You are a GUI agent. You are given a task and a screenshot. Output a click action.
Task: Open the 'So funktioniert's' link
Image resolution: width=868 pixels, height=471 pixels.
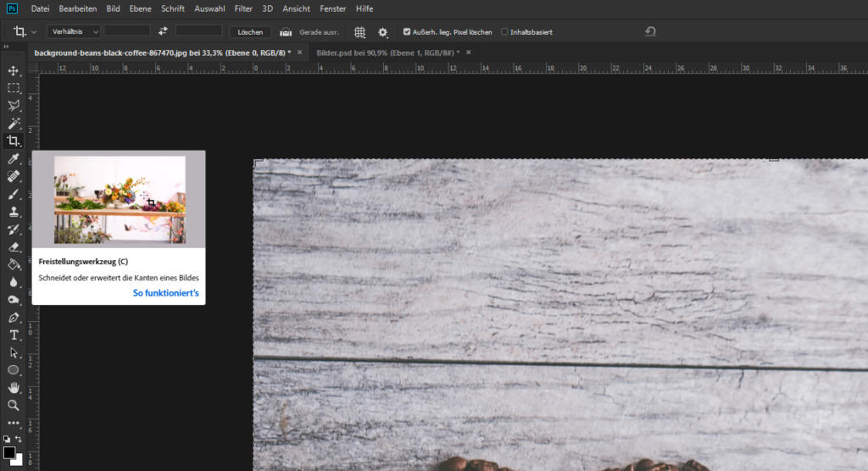tap(165, 293)
